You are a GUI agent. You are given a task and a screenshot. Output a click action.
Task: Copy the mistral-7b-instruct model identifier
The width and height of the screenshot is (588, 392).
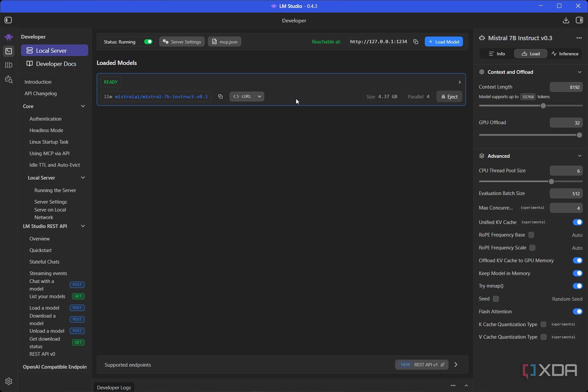(x=220, y=97)
